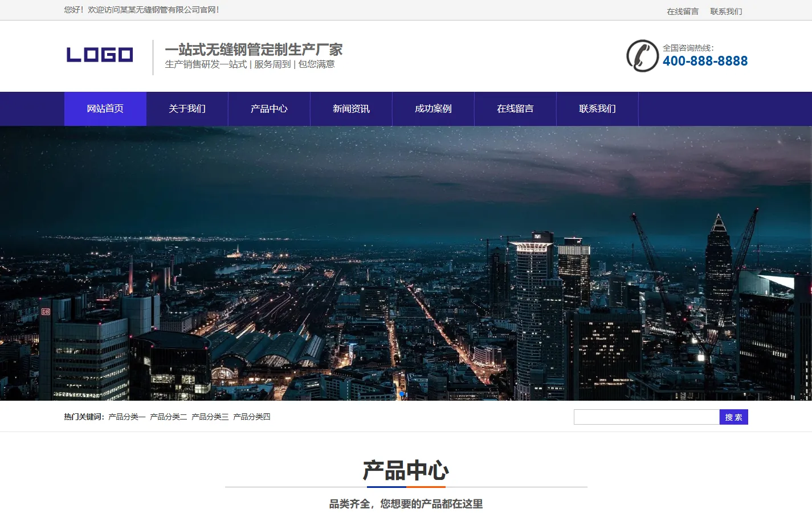The width and height of the screenshot is (812, 513).
Task: Click the 搜索 search button
Action: (734, 417)
